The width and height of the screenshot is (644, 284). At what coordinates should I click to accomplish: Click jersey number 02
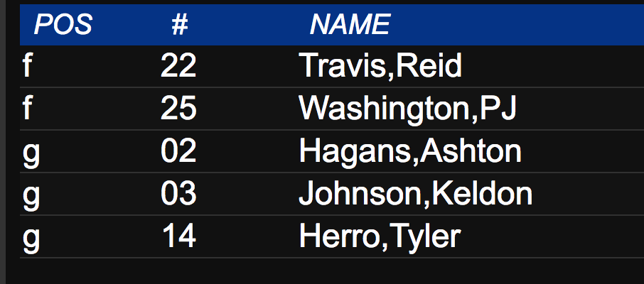(x=178, y=151)
